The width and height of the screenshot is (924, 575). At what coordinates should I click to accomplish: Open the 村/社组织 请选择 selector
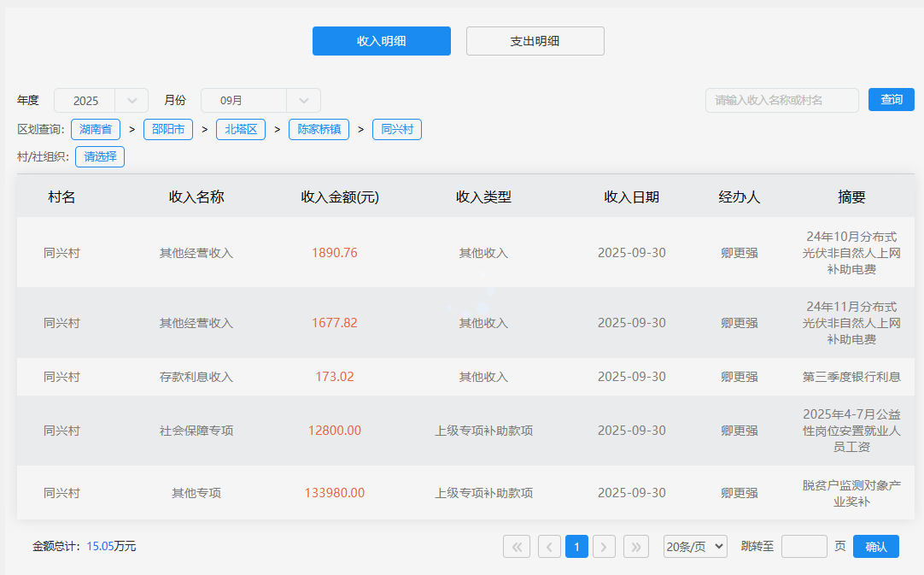tap(100, 157)
